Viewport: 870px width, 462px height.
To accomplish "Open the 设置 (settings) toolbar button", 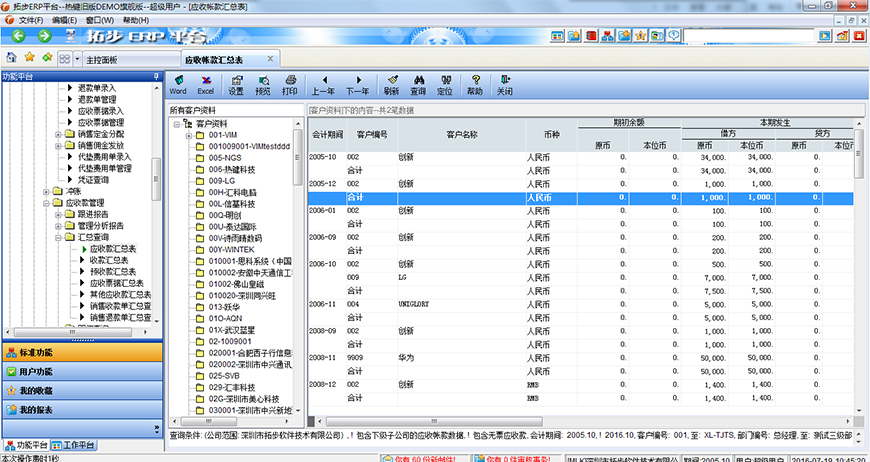I will coord(235,84).
